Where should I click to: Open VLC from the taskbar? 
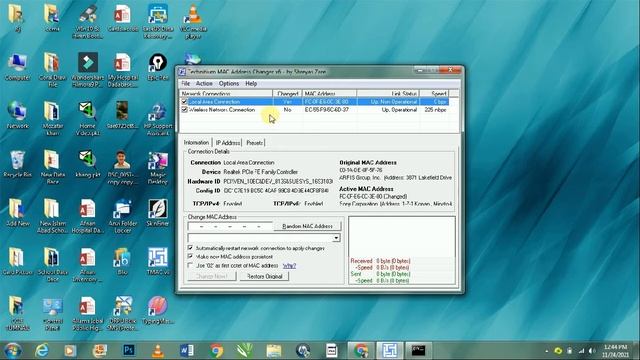(158, 350)
